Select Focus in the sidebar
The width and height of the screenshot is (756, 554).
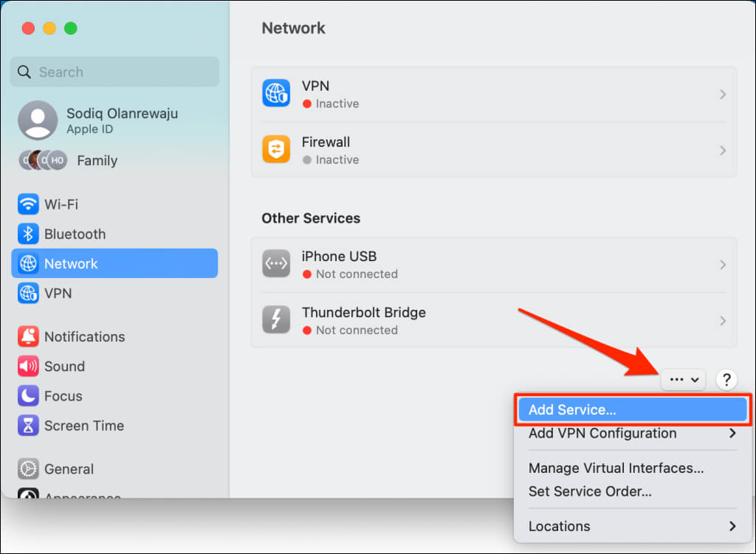tap(114, 396)
